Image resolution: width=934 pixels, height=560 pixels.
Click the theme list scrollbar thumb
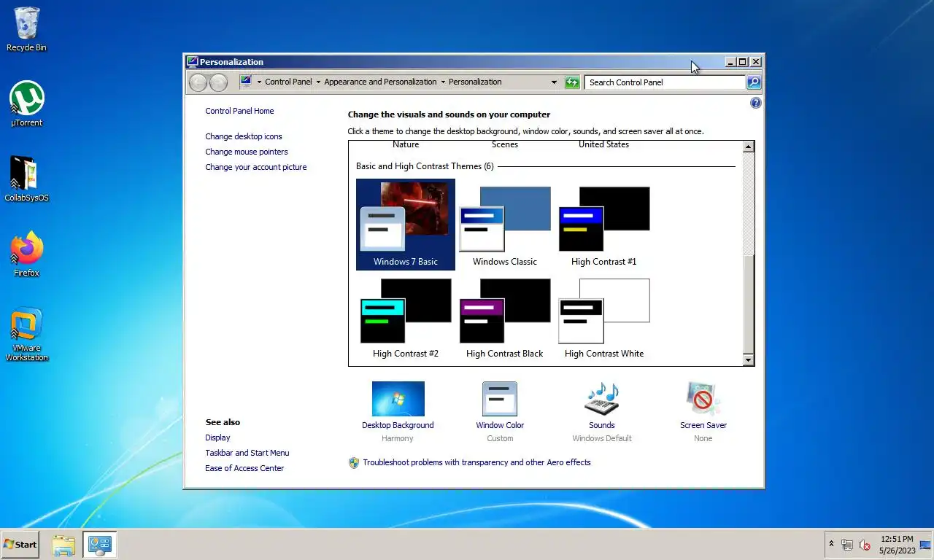coord(748,305)
